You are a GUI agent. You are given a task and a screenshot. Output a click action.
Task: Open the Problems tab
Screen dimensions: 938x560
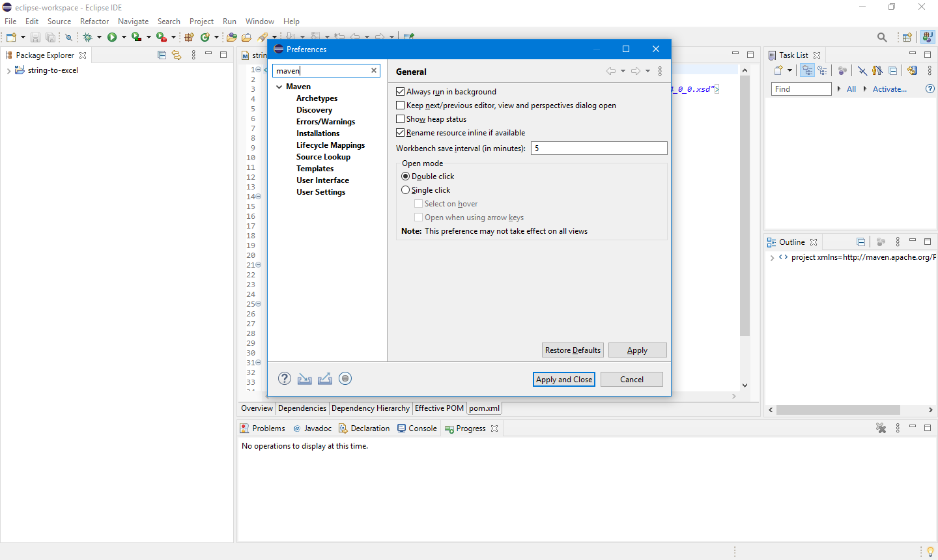click(263, 428)
